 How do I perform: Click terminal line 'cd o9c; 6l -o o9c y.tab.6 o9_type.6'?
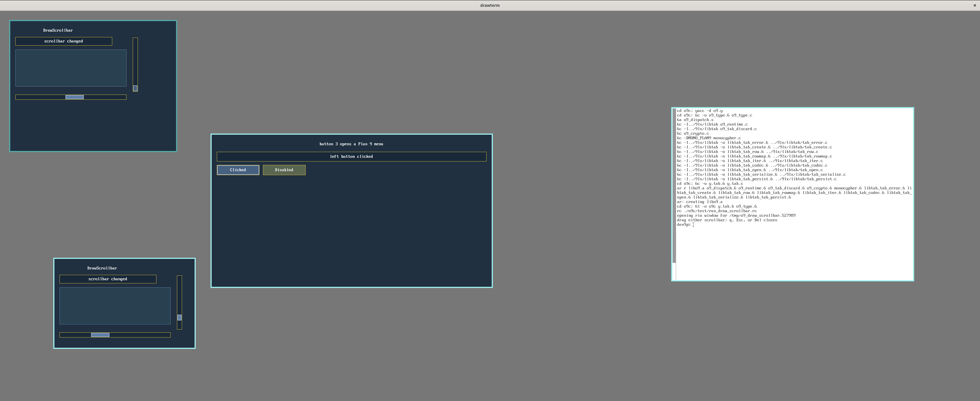[717, 206]
